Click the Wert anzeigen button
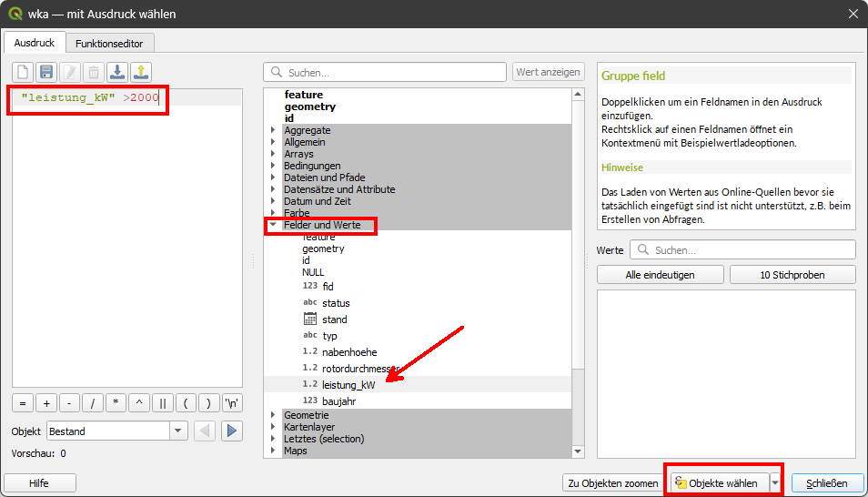 pyautogui.click(x=548, y=72)
